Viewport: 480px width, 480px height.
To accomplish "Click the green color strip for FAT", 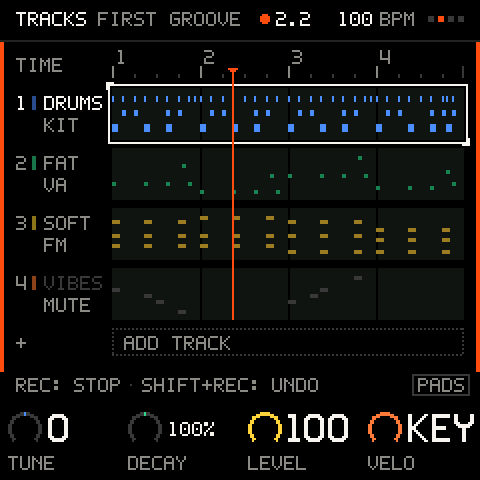I will pyautogui.click(x=34, y=163).
